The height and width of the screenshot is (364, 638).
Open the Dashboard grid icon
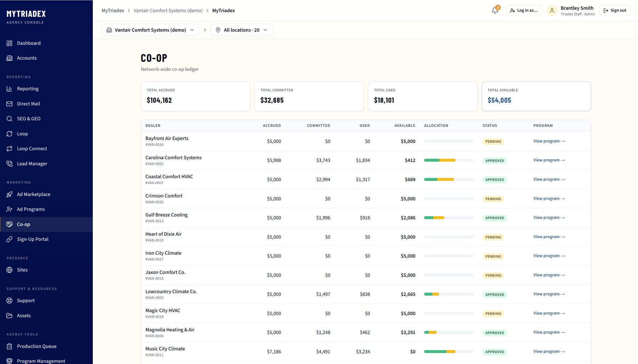10,43
